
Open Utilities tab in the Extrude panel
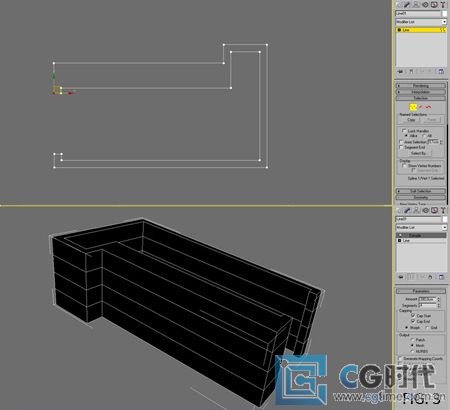click(443, 210)
